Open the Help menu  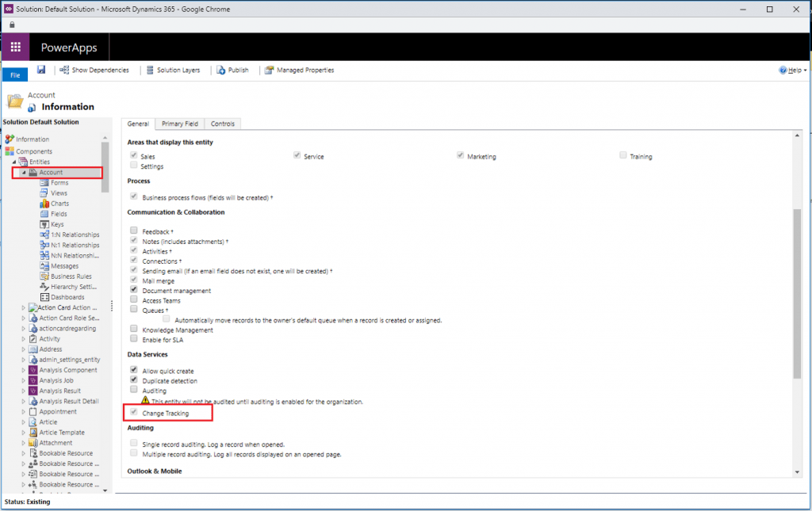click(x=793, y=71)
